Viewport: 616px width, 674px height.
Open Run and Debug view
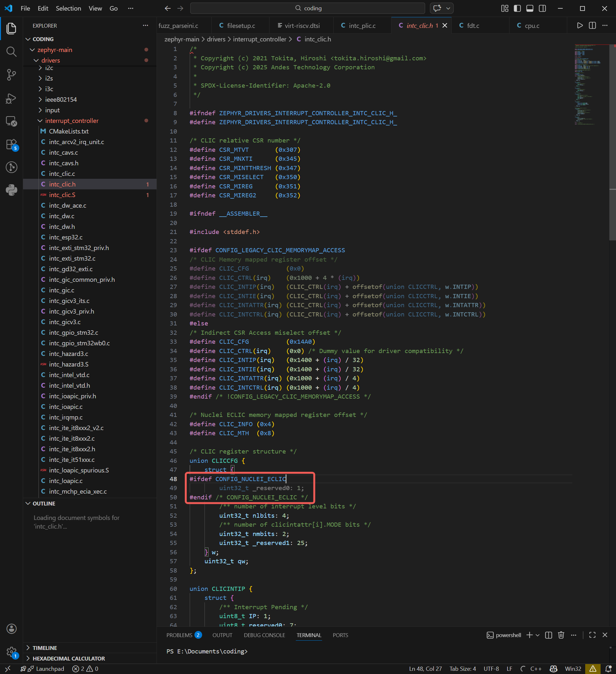click(x=11, y=98)
